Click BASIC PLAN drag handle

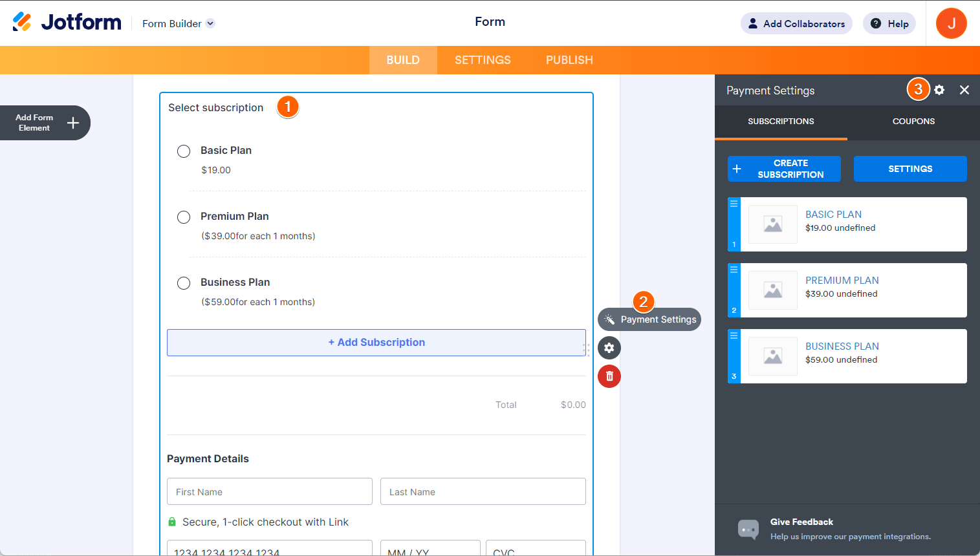click(x=734, y=224)
